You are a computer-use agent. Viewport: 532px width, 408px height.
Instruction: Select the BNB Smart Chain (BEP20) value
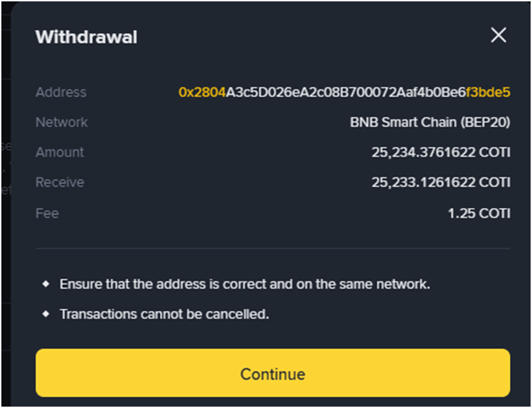click(430, 122)
